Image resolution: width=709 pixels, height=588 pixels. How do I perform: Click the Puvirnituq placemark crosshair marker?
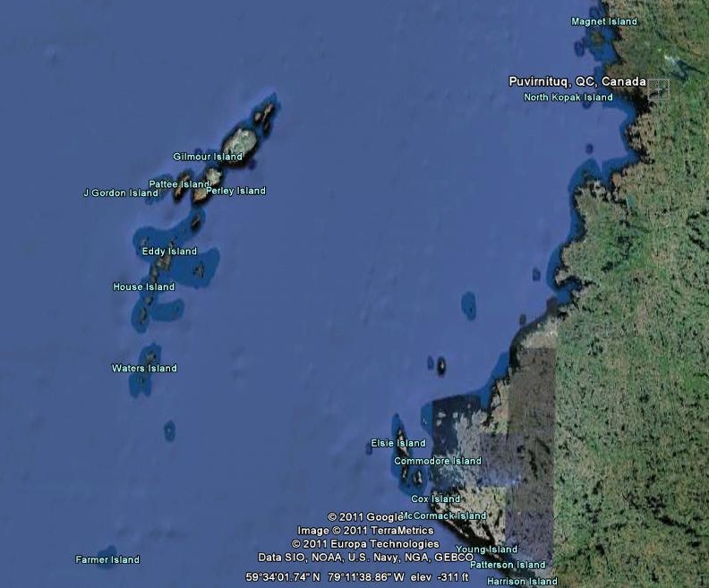[658, 88]
